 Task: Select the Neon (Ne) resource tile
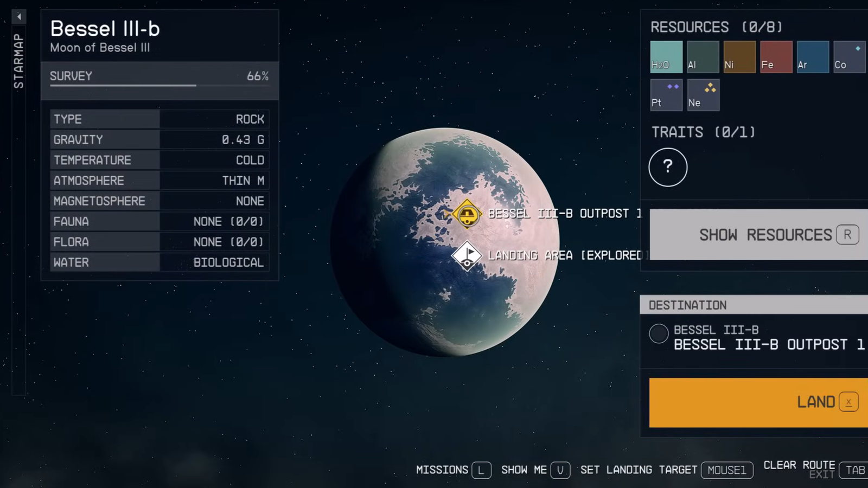[x=703, y=95]
